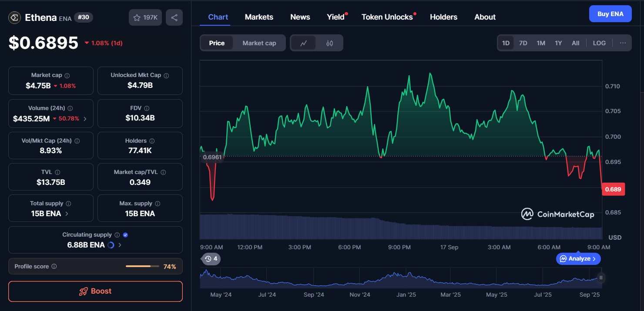Image resolution: width=644 pixels, height=311 pixels.
Task: Expand the Total supply 15B ENA chevron
Action: [x=67, y=214]
